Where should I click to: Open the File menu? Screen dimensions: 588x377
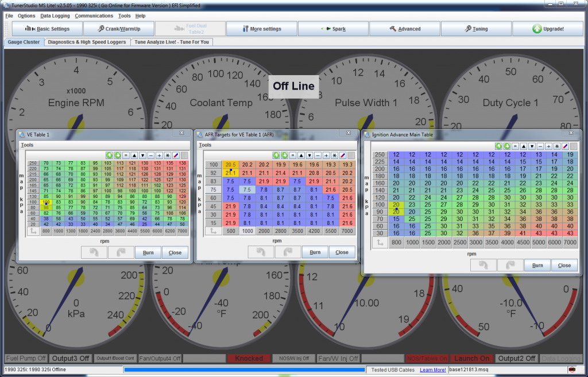(9, 15)
